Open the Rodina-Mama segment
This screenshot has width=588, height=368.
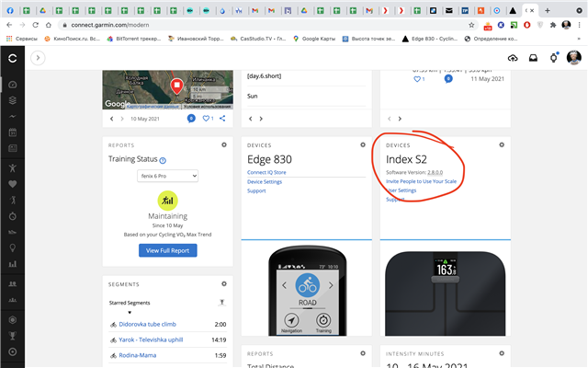pos(138,355)
